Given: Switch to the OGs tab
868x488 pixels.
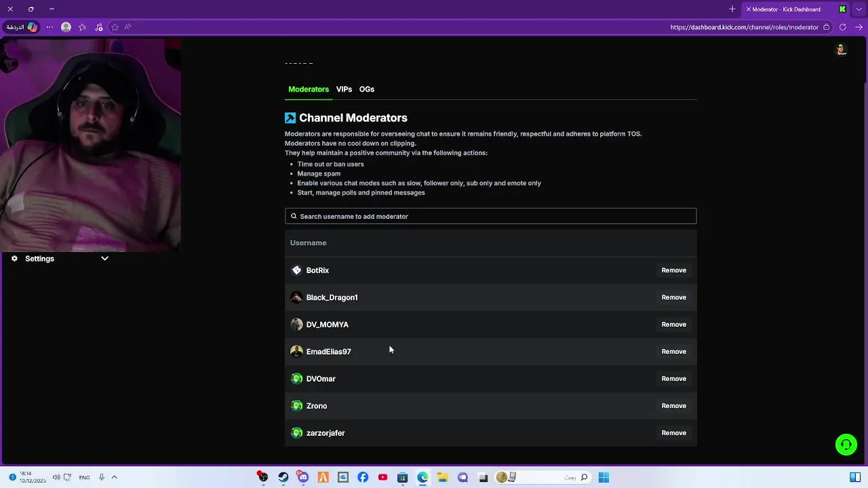Looking at the screenshot, I should (367, 89).
